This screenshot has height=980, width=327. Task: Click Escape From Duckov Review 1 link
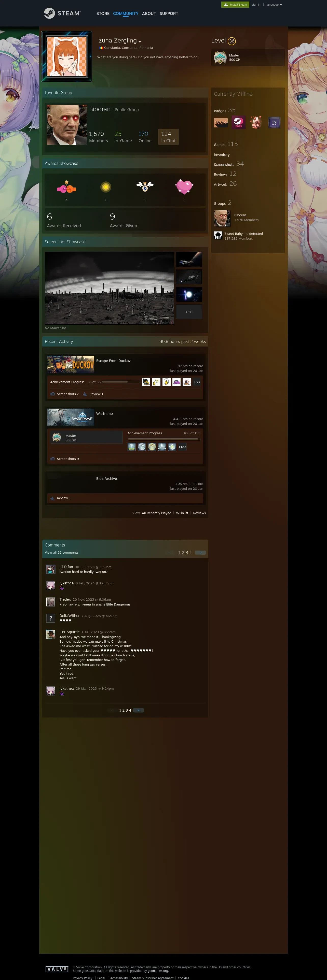point(96,394)
